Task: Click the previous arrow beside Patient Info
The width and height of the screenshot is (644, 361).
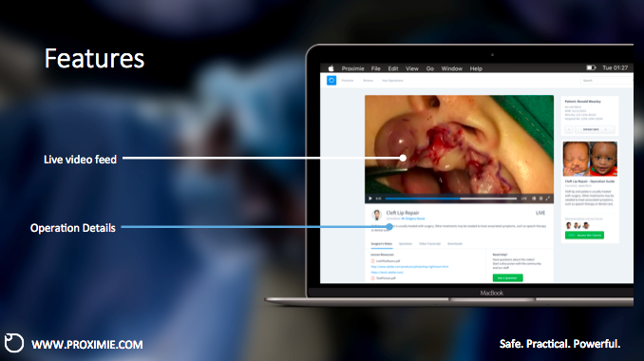Action: click(x=569, y=129)
